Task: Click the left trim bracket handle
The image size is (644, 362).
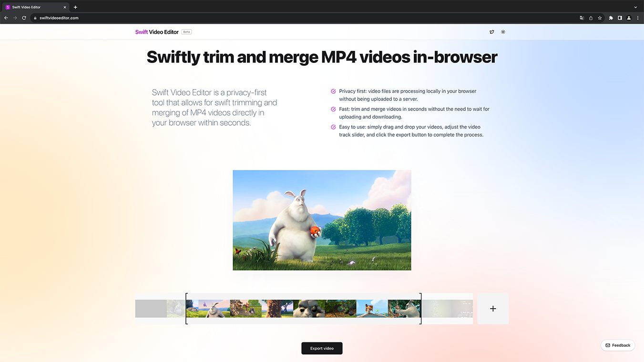Action: 186,309
